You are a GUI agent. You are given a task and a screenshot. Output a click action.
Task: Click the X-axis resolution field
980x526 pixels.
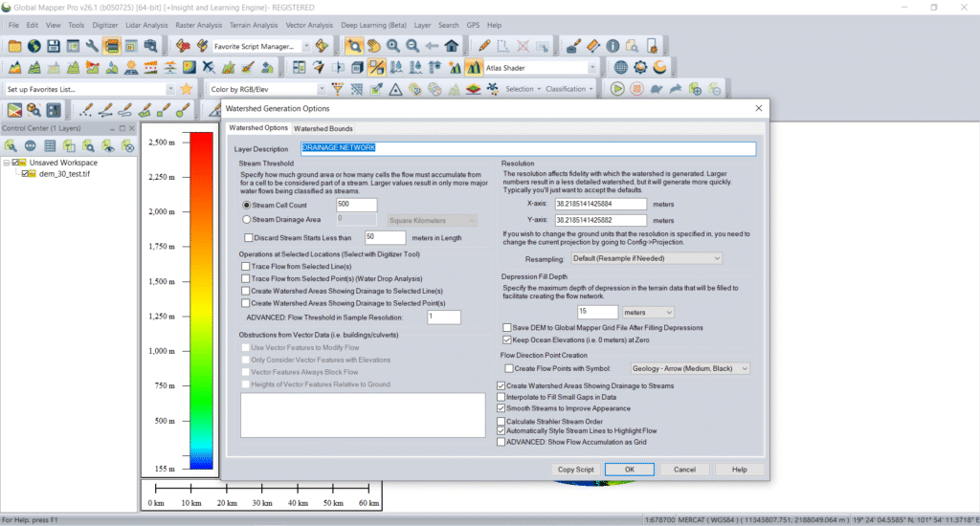[x=601, y=205]
